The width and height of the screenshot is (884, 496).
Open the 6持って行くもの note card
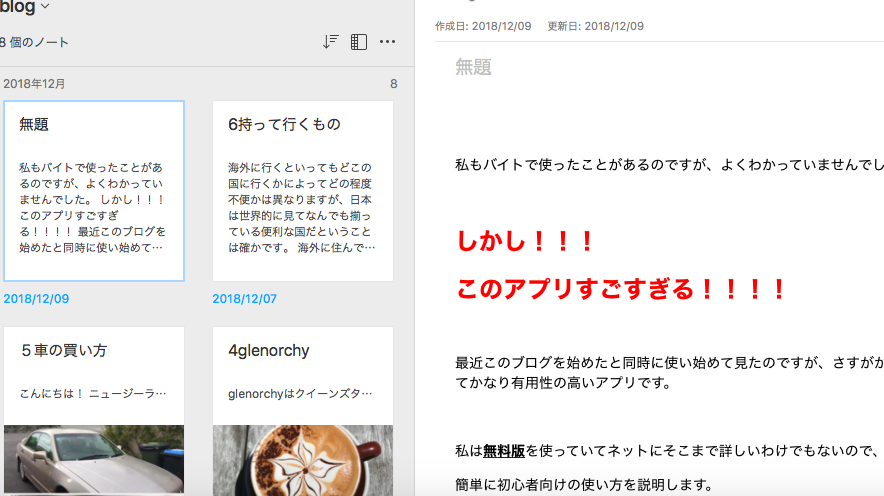coord(303,191)
